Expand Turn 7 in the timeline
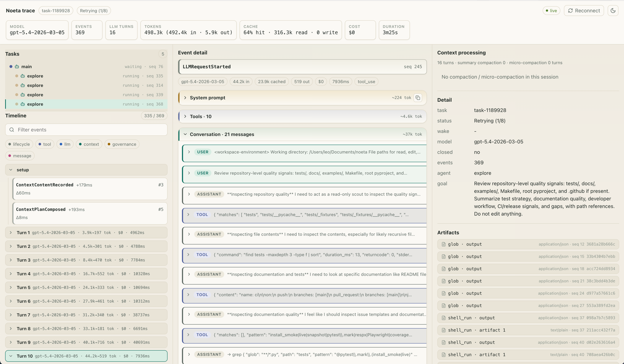This screenshot has height=364, width=624. pyautogui.click(x=86, y=315)
